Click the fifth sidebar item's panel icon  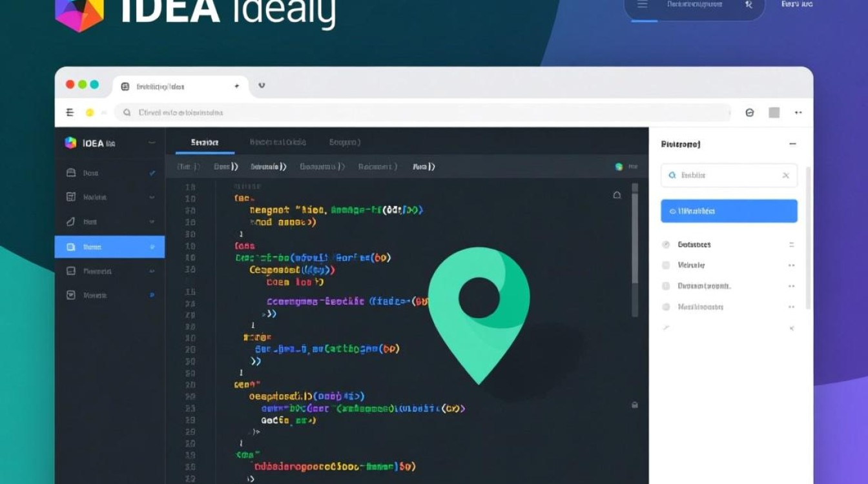point(71,271)
